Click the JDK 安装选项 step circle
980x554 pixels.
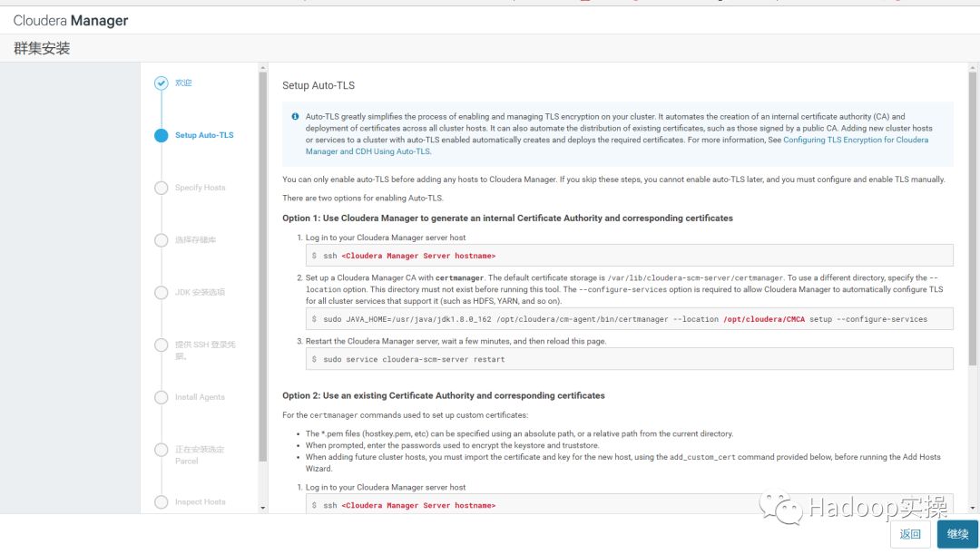[x=162, y=293]
